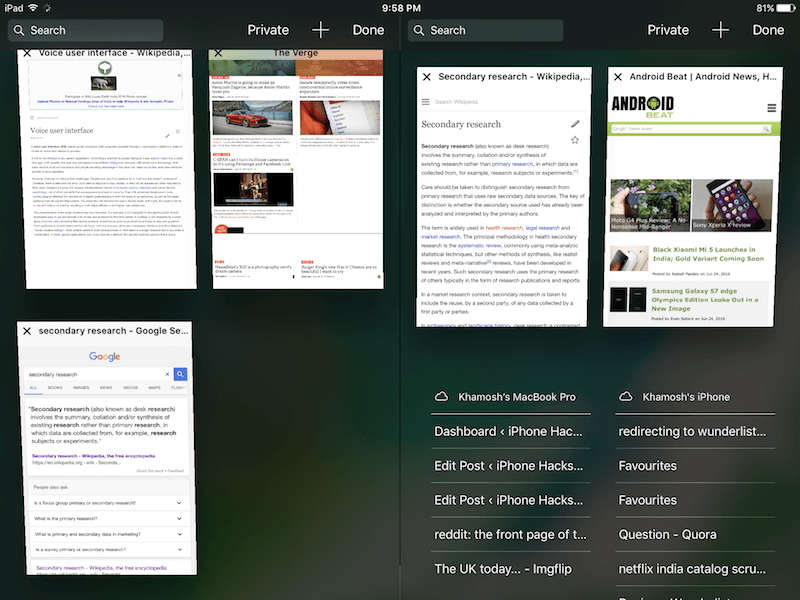
Task: Add new tab in right pane
Action: pyautogui.click(x=720, y=30)
